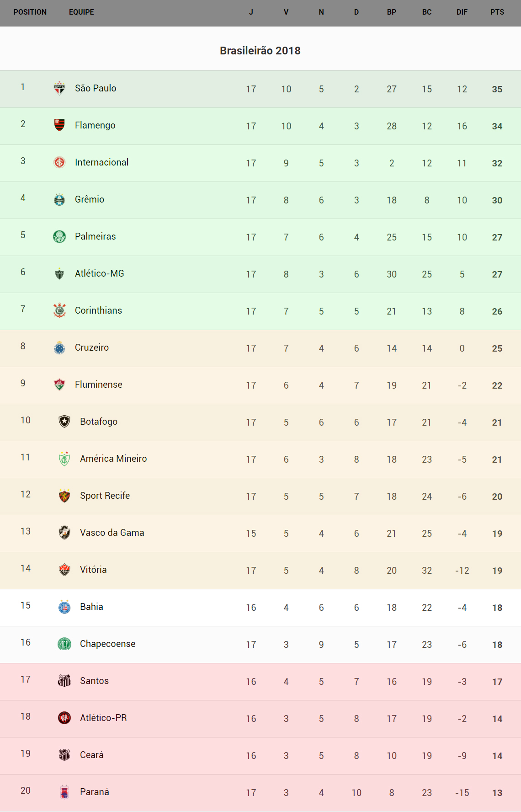
Task: Click the POSITION column header
Action: [x=30, y=12]
